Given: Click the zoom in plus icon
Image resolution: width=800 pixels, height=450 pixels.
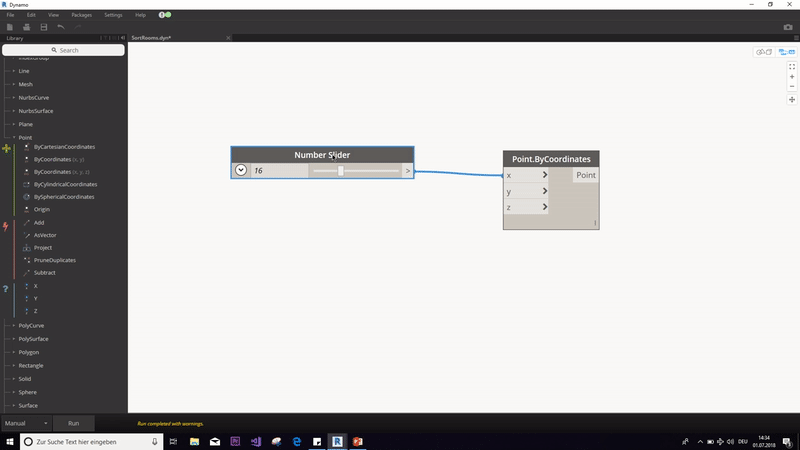Looking at the screenshot, I should click(792, 76).
